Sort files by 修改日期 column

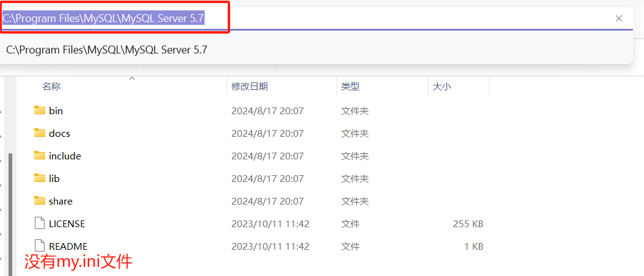(x=249, y=87)
